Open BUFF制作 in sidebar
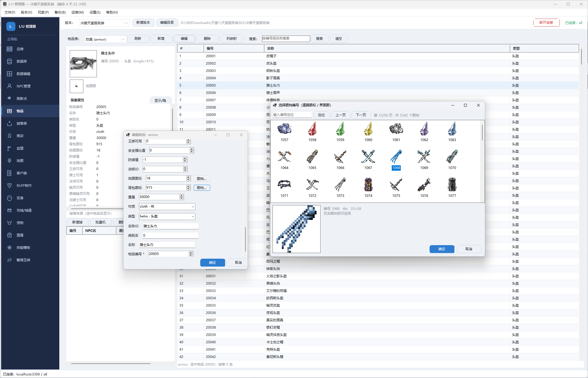Image resolution: width=588 pixels, height=378 pixels. (30, 185)
